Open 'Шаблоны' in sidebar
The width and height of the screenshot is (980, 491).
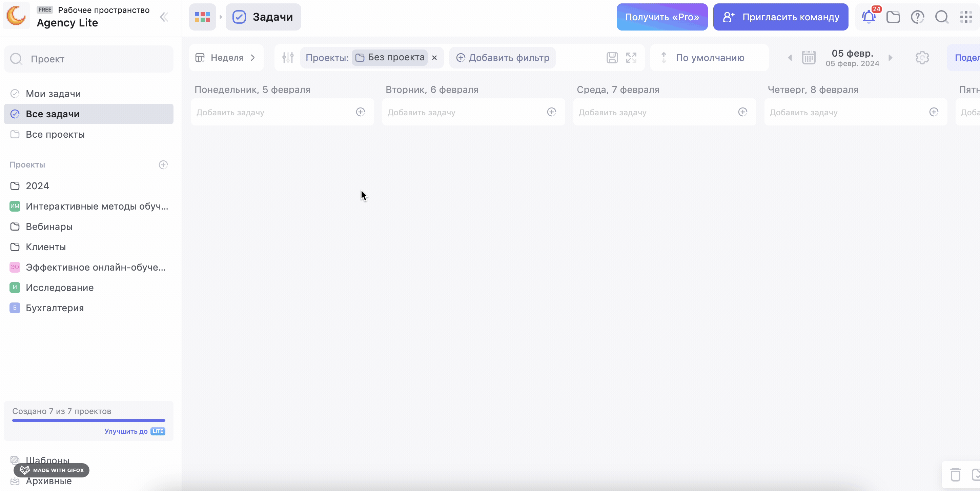(x=47, y=460)
